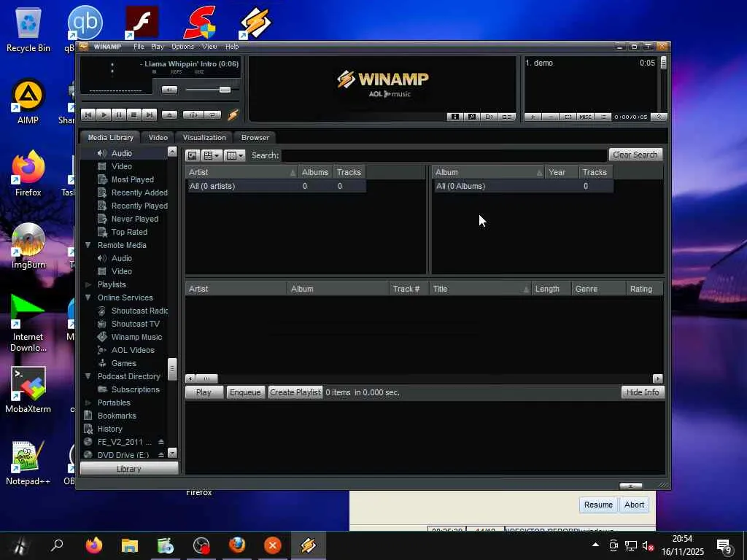Pause the track with the Pause button

click(x=119, y=114)
